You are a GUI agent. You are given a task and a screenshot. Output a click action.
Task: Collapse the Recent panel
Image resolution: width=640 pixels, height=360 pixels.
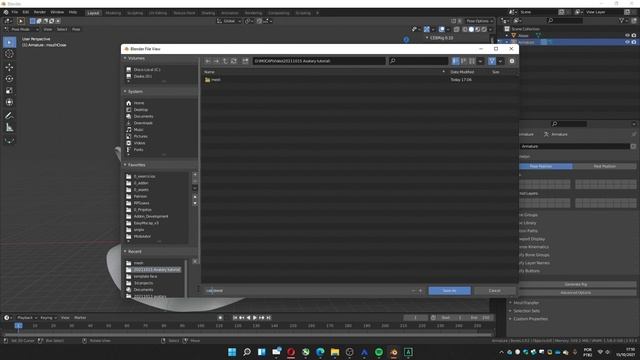point(125,251)
